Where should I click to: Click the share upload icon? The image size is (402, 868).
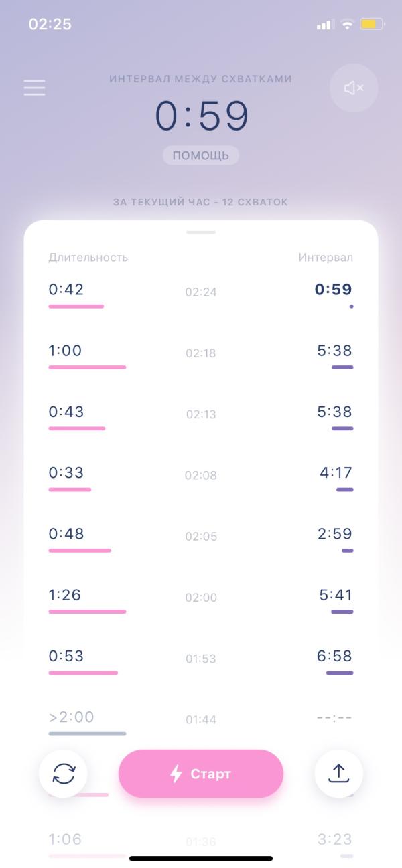[x=339, y=774]
